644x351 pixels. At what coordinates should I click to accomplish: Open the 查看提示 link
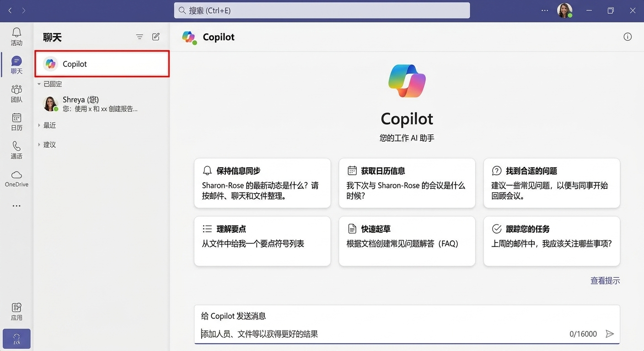[605, 281]
